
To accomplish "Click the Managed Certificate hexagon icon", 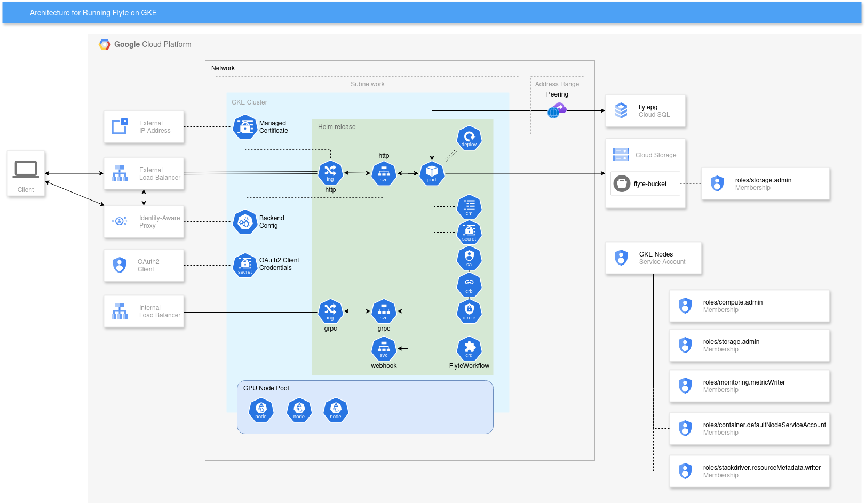I will tap(245, 127).
